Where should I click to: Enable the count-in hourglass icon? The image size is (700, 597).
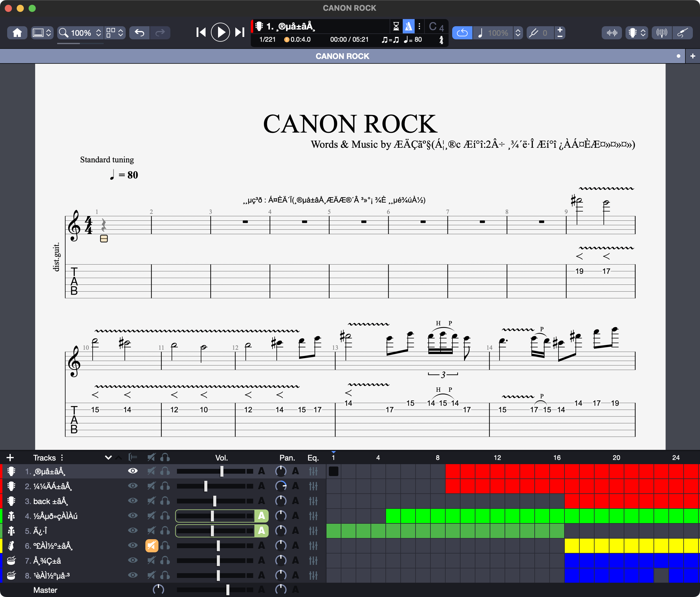pos(396,26)
